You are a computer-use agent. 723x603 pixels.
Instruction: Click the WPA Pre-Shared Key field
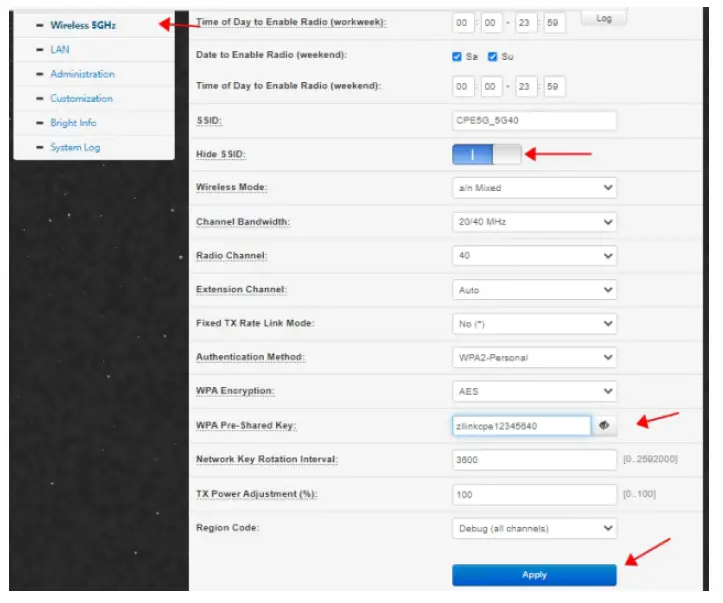point(522,426)
